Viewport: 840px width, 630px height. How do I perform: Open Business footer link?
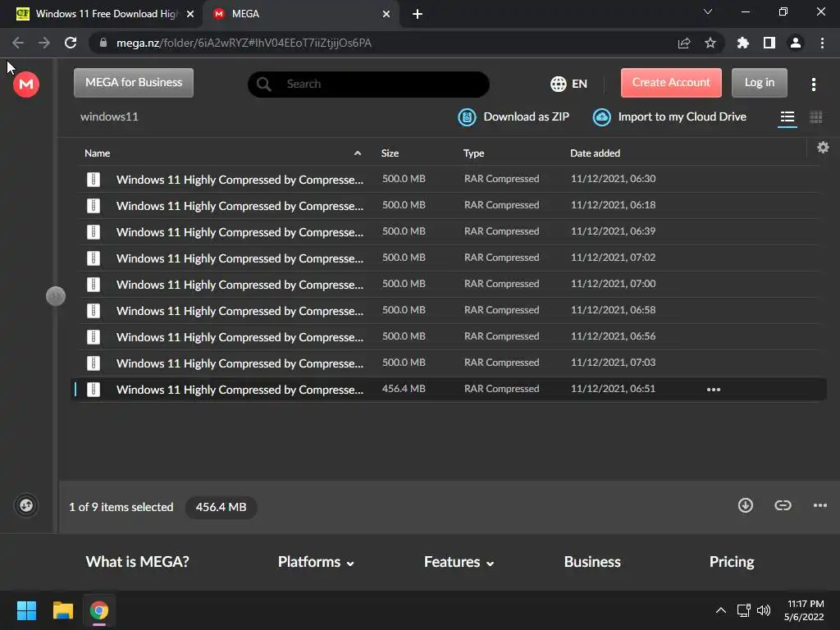(x=592, y=562)
